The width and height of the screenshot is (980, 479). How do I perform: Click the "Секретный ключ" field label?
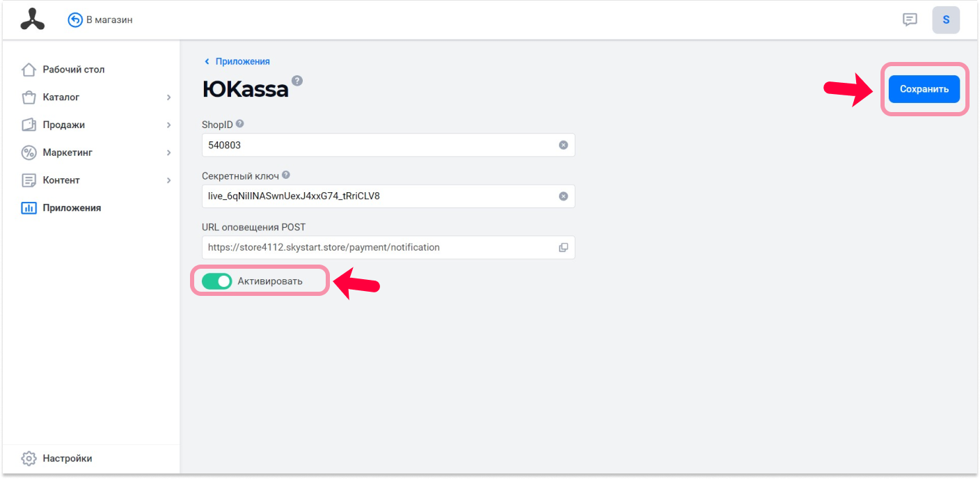click(240, 175)
